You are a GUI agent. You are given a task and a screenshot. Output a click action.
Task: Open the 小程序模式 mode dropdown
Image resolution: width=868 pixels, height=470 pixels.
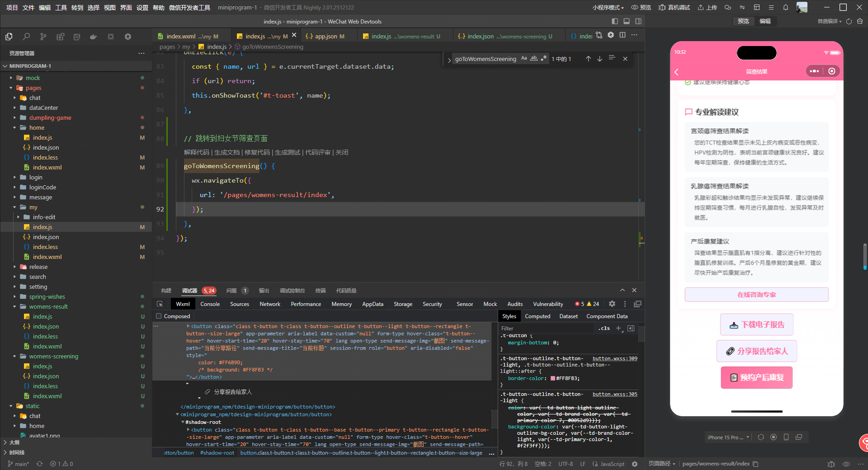click(608, 7)
